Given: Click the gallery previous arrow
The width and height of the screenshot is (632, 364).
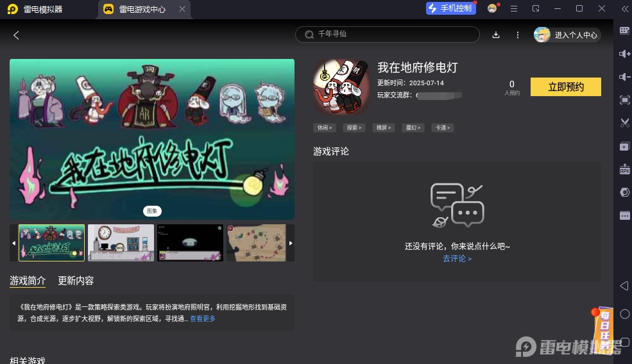Looking at the screenshot, I should [x=13, y=243].
